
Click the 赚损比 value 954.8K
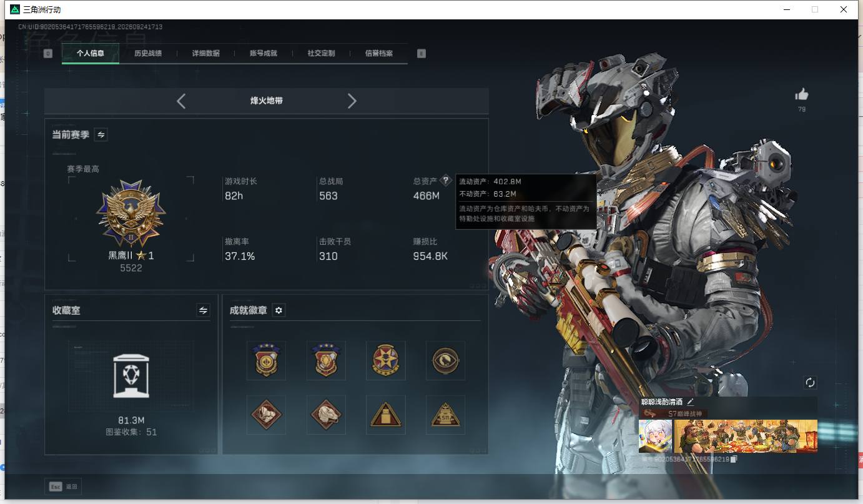pyautogui.click(x=430, y=256)
